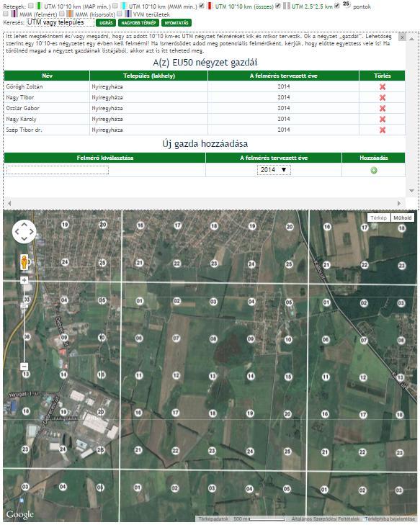This screenshot has height=525, width=420.
Task: Delete Nagy Tibor row with red X
Action: 382,97
